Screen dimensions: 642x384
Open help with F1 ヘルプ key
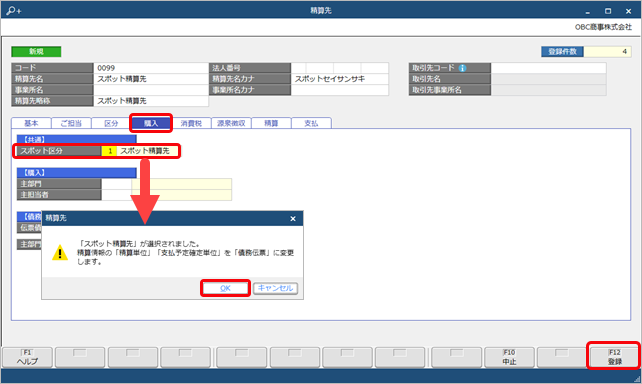click(27, 357)
